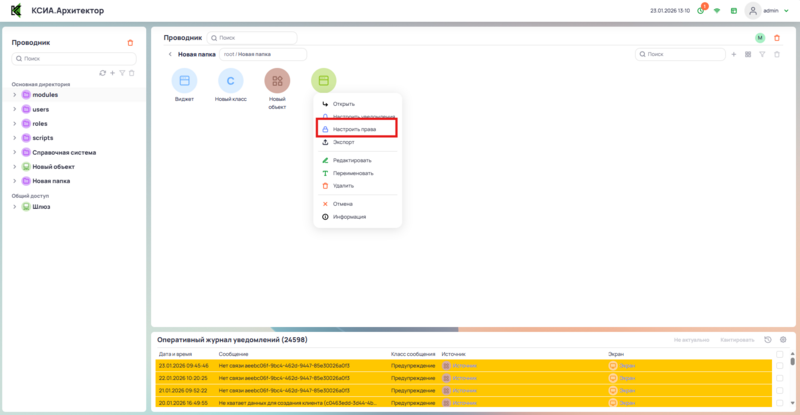Click the wifi connection status icon
Viewport: 800px width, 415px height.
717,11
